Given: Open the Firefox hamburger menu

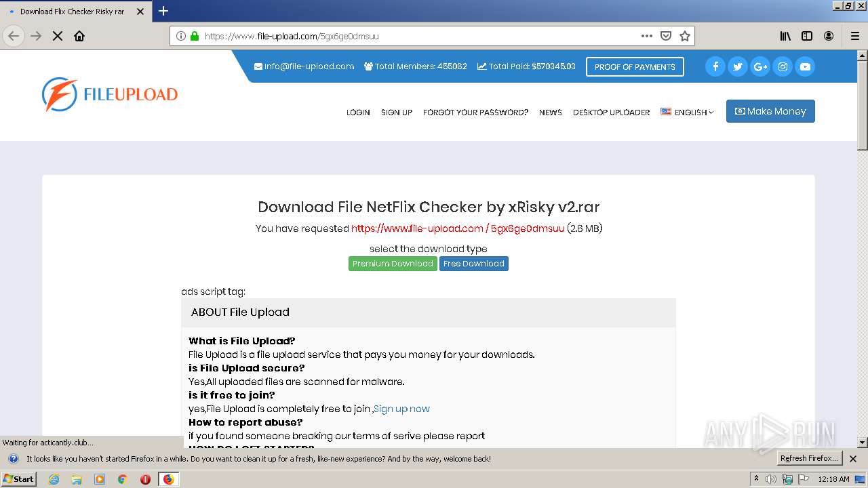Looking at the screenshot, I should point(855,36).
